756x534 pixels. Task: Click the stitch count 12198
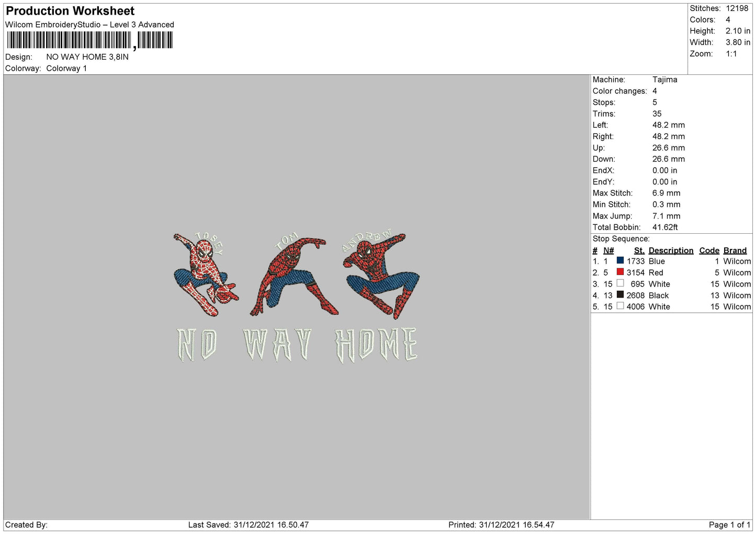click(x=737, y=8)
